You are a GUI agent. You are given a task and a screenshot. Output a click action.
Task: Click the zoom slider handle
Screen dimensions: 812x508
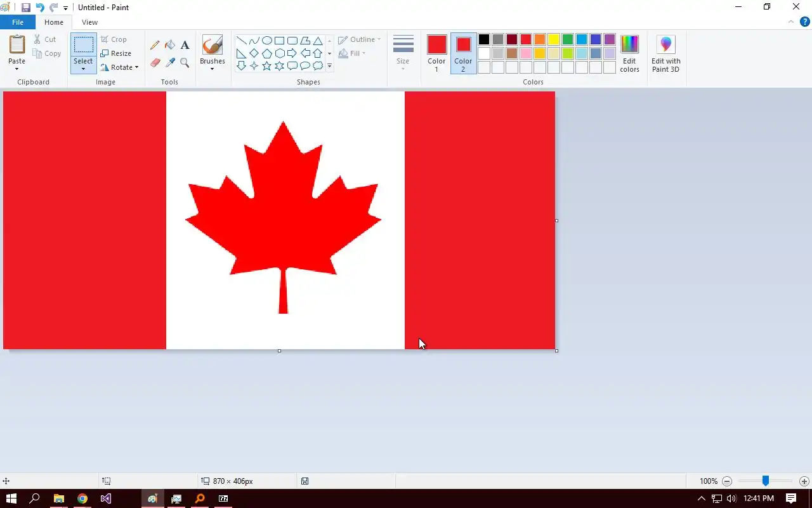[x=766, y=481]
